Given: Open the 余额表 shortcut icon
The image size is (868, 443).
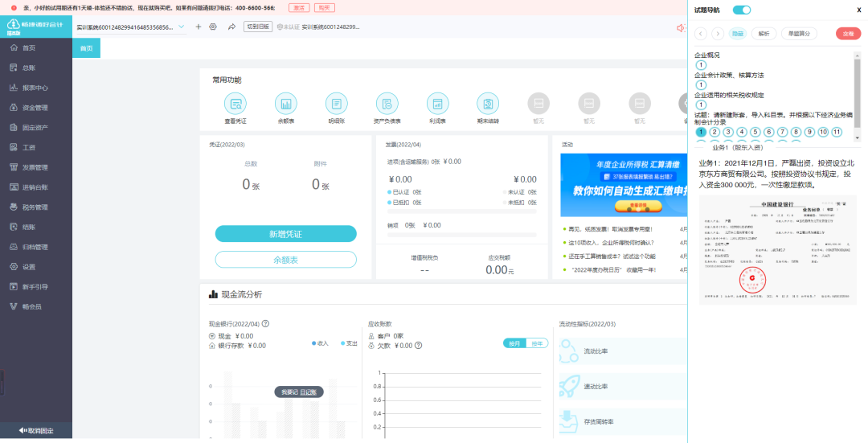Looking at the screenshot, I should coord(285,104).
